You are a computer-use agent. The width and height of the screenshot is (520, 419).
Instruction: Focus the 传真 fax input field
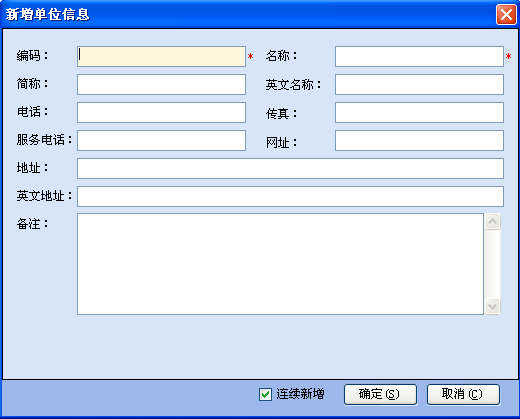coord(419,112)
